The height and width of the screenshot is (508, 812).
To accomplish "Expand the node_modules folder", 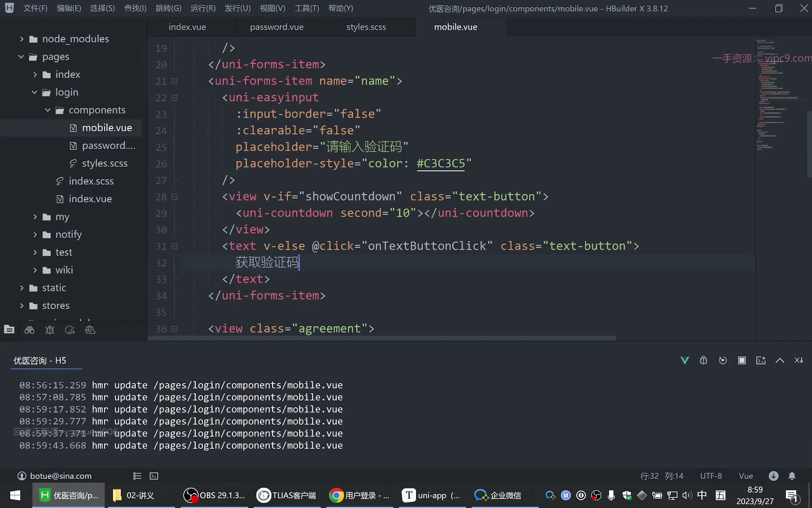I will pyautogui.click(x=22, y=39).
